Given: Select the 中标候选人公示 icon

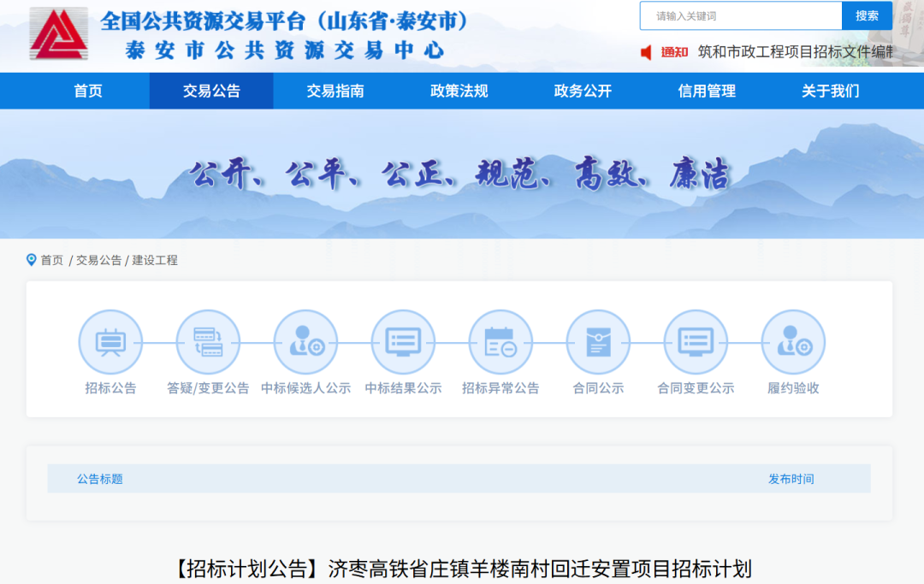Looking at the screenshot, I should point(305,342).
